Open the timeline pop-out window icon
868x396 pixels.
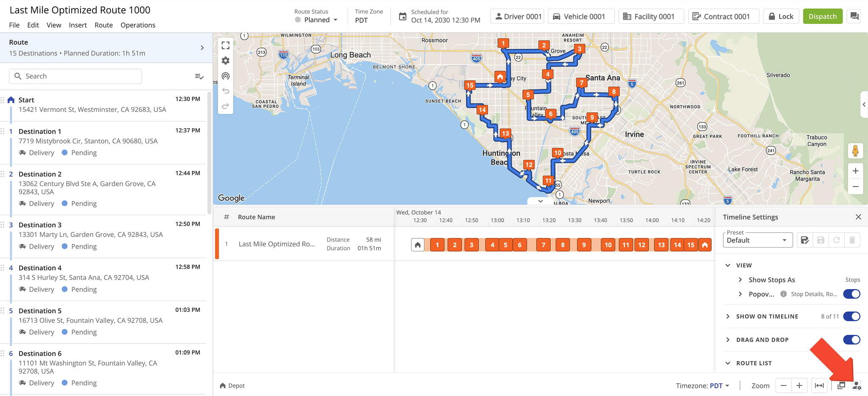pyautogui.click(x=841, y=385)
